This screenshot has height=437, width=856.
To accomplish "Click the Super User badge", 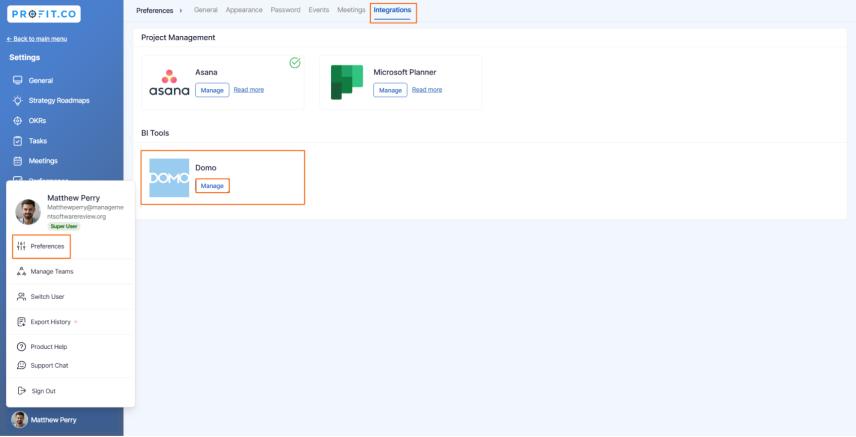I will (64, 226).
